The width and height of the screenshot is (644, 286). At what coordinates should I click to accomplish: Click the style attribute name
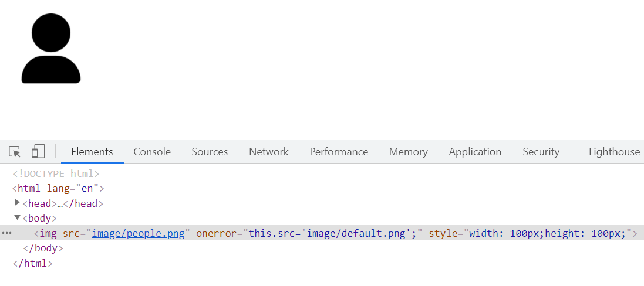pyautogui.click(x=443, y=234)
